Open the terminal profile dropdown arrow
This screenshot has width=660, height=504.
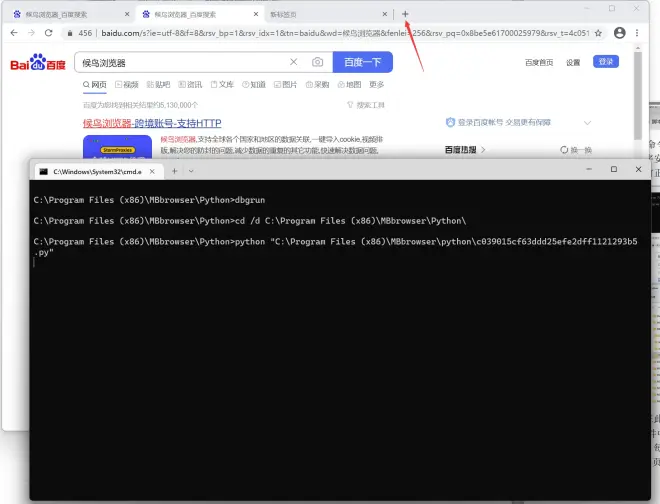click(x=191, y=171)
